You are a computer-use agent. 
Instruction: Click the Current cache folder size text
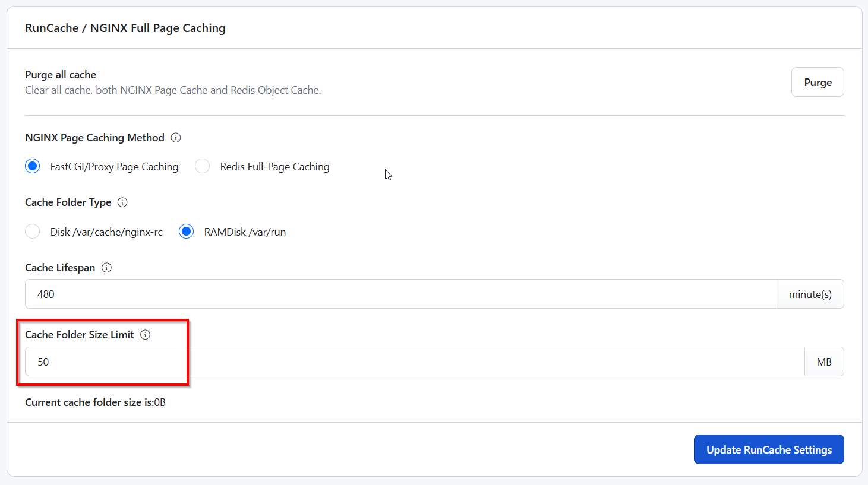click(95, 402)
